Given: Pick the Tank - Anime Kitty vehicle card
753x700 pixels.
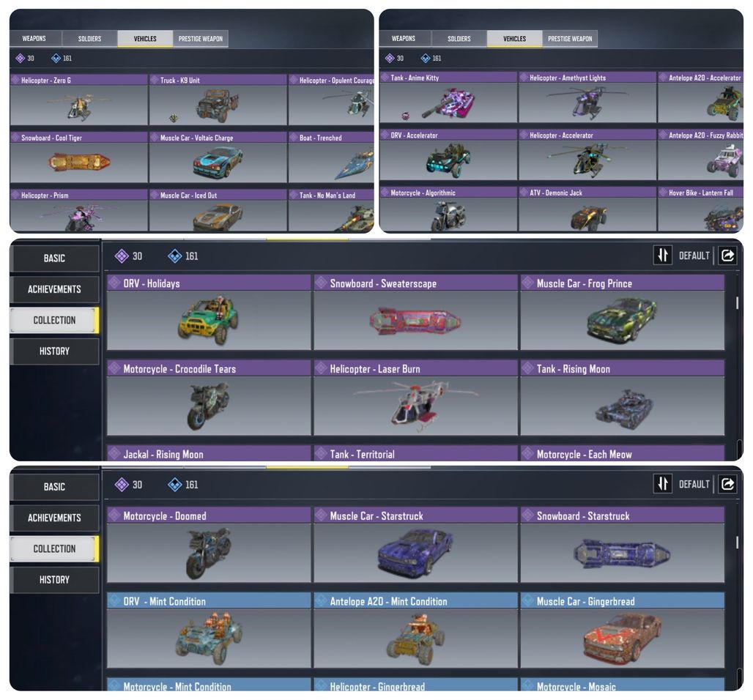Looking at the screenshot, I should tap(448, 97).
